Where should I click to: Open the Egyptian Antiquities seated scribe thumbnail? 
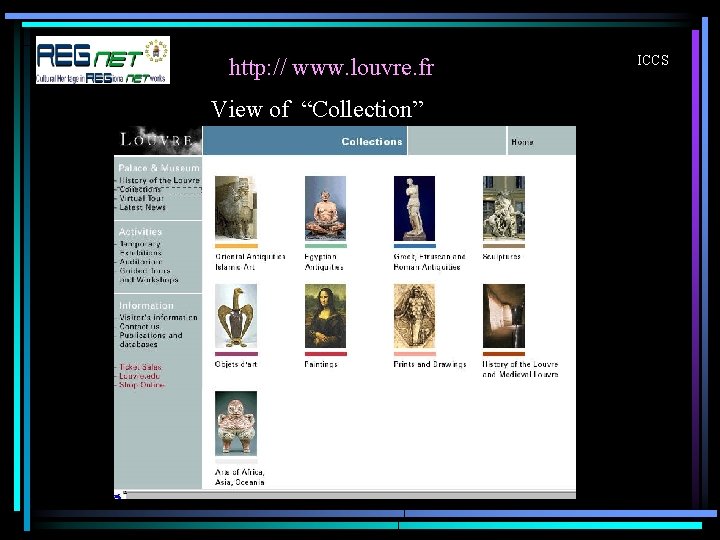pos(325,208)
